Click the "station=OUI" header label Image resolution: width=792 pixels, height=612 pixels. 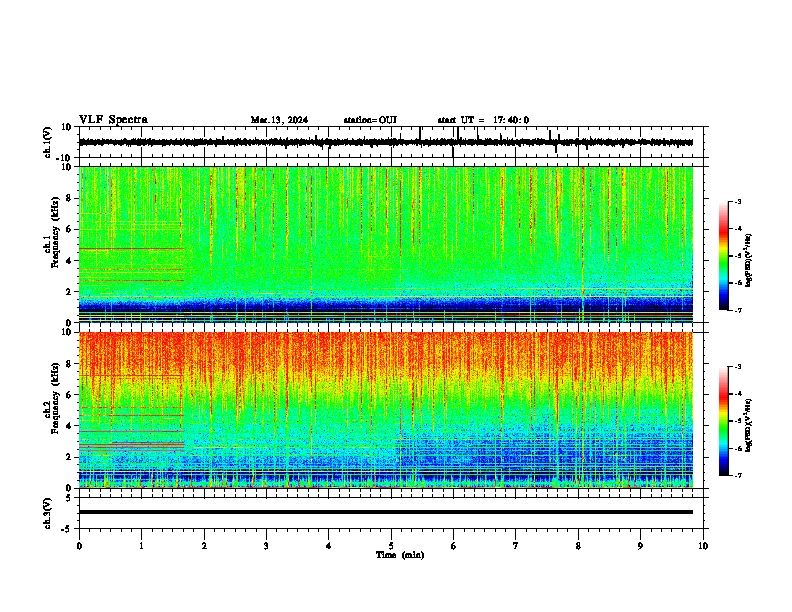point(370,120)
